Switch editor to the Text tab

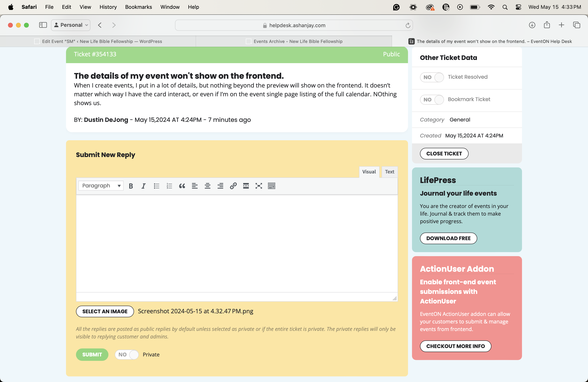[389, 172]
